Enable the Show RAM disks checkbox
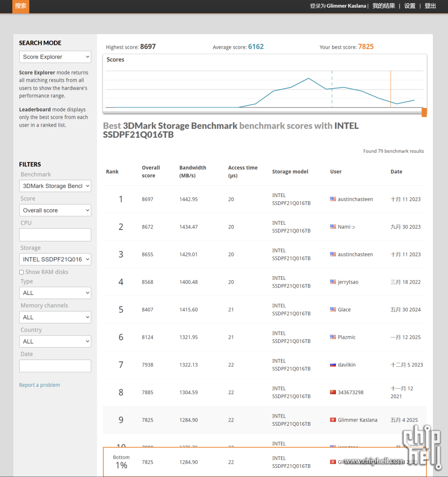 [x=21, y=272]
